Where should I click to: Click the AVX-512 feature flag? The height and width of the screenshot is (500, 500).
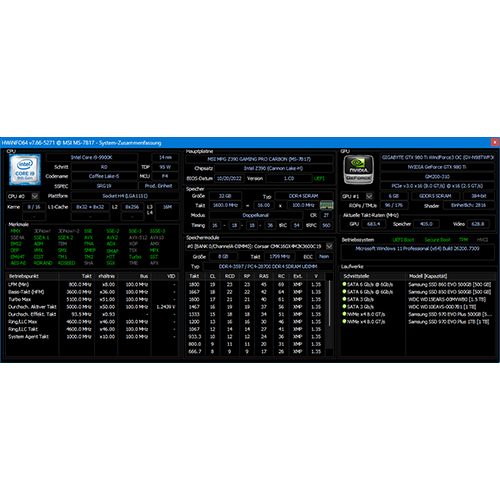pyautogui.click(x=138, y=238)
